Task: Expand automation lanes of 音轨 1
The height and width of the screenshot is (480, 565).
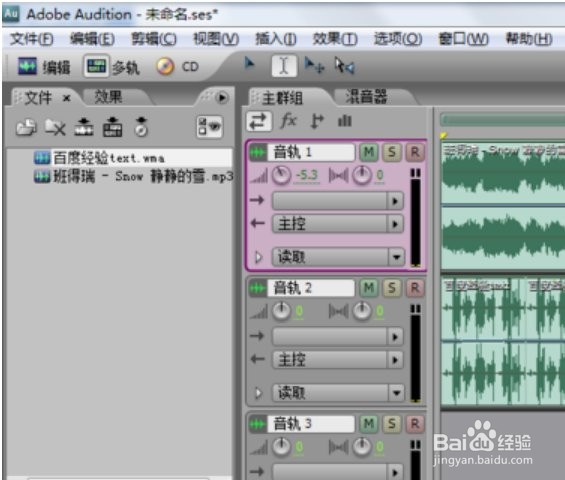Action: [258, 257]
